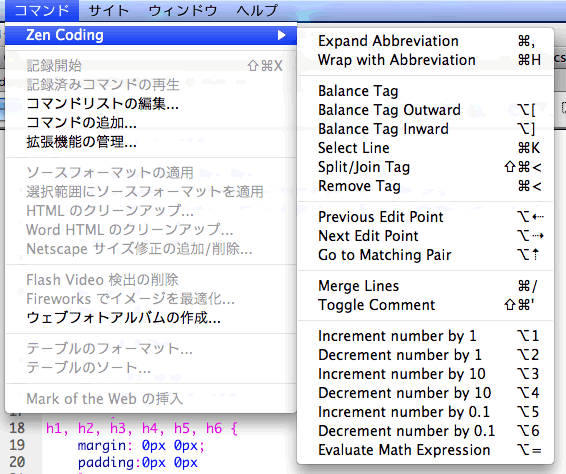
Task: Open the ヘルプ menu
Action: [x=257, y=10]
